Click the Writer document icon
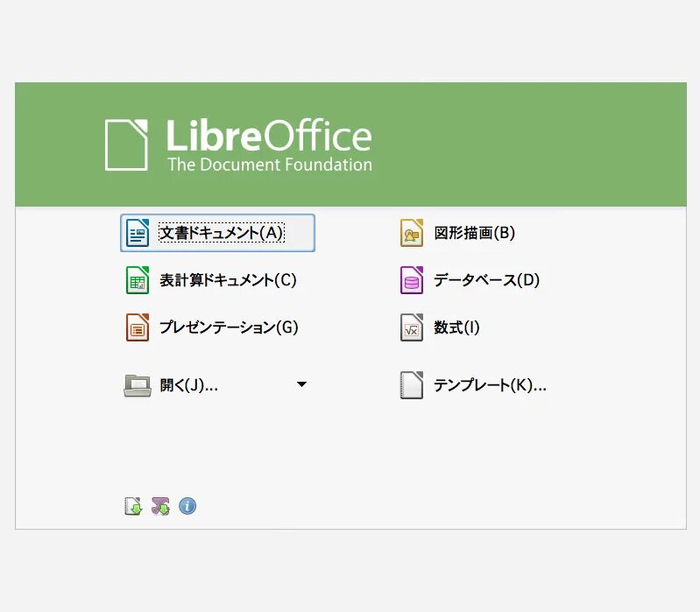700x612 pixels. tap(138, 233)
